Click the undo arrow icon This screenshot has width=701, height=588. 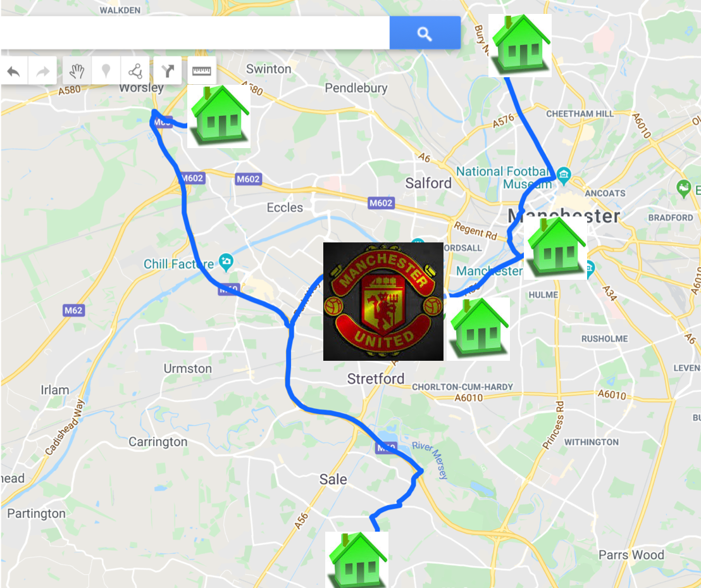coord(14,71)
